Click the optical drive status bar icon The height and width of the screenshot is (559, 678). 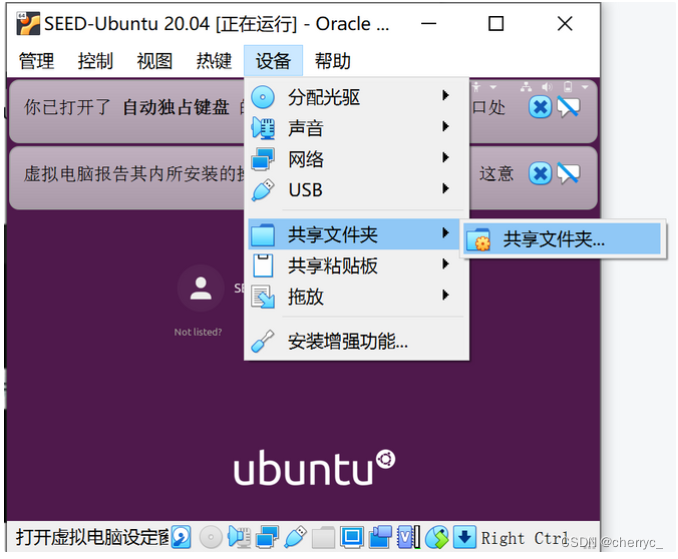pos(211,537)
